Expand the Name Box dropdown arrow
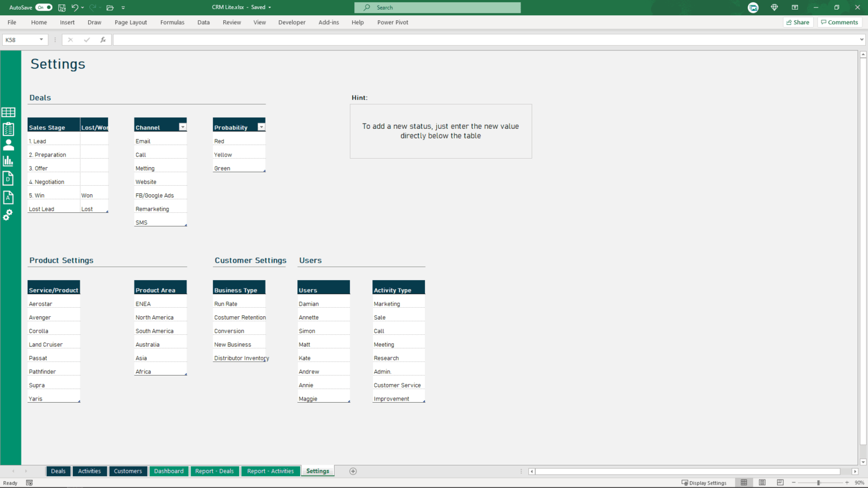Viewport: 868px width, 488px height. click(x=41, y=40)
